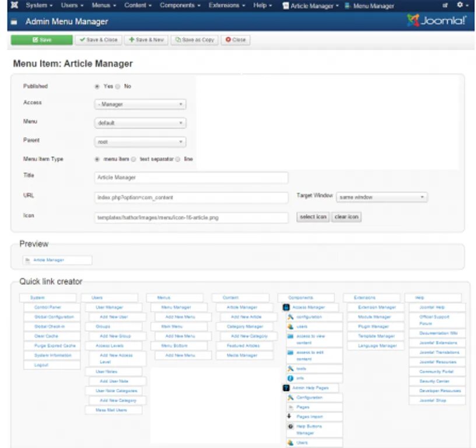Open the Help menu in the top bar
Screen dimensions: 476x448
coord(262,5)
